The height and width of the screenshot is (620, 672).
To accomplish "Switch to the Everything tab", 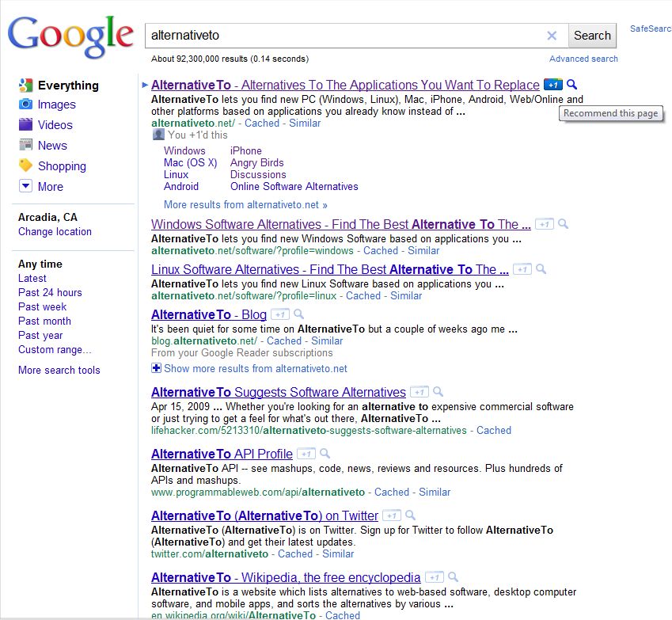I will pyautogui.click(x=66, y=85).
